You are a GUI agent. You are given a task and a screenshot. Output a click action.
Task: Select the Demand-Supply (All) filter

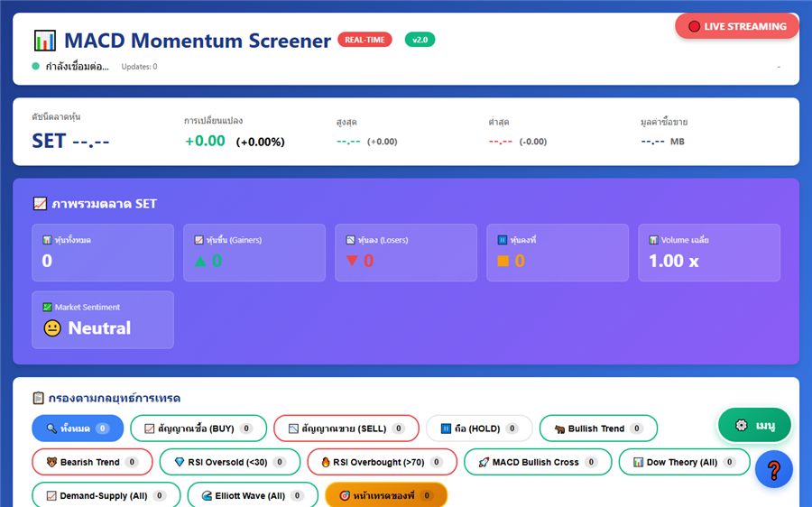(106, 495)
